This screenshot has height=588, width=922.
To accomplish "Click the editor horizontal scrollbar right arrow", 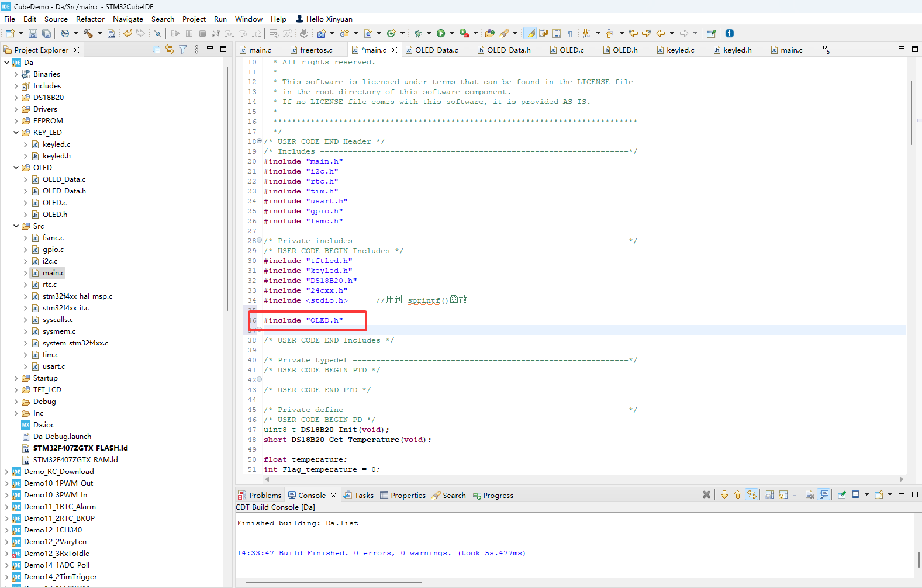I will 901,479.
